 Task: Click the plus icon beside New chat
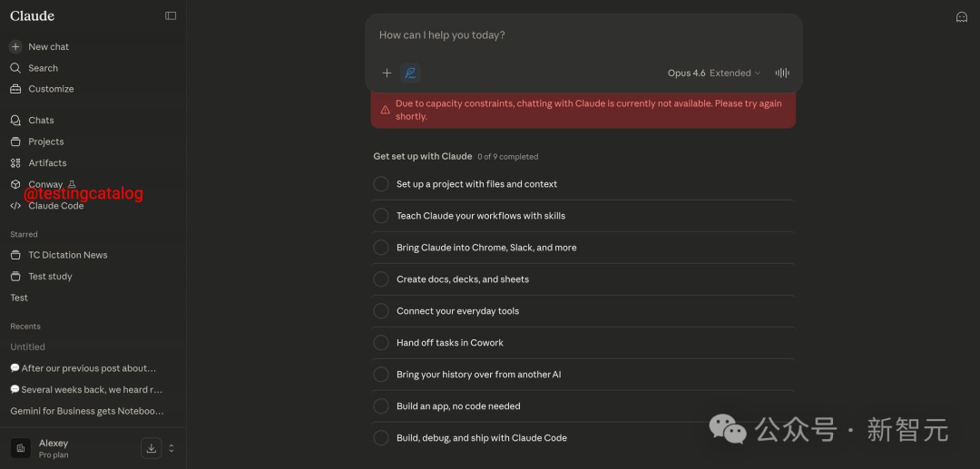tap(15, 47)
